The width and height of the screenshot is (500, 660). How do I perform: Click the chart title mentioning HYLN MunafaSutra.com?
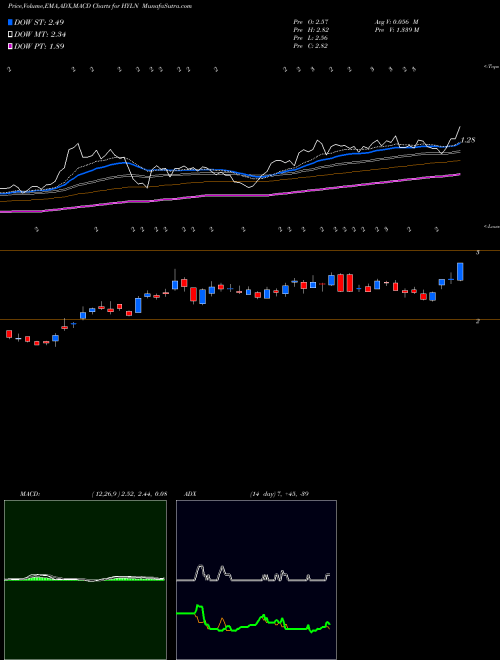click(100, 6)
